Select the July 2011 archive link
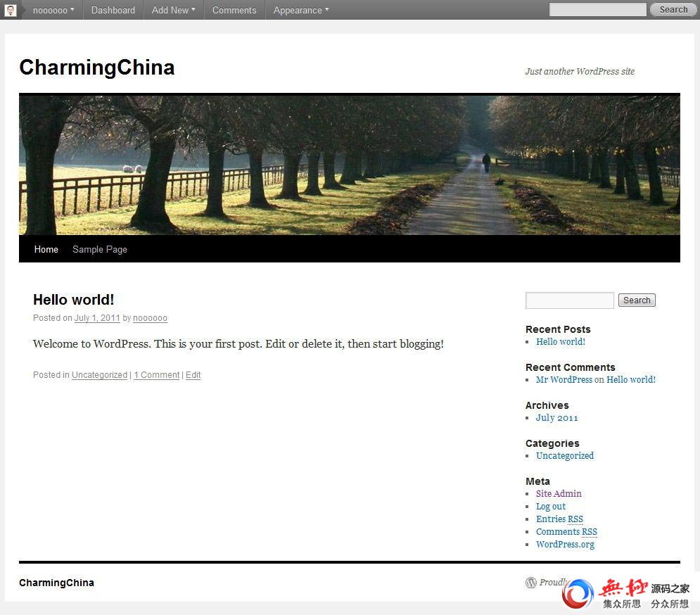 [556, 417]
